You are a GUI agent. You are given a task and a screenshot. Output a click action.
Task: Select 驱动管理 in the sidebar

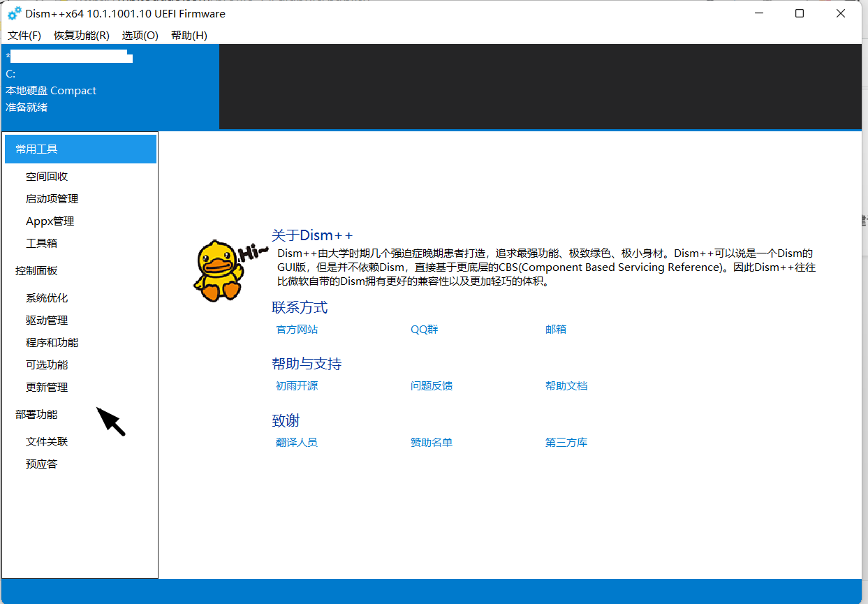click(47, 321)
